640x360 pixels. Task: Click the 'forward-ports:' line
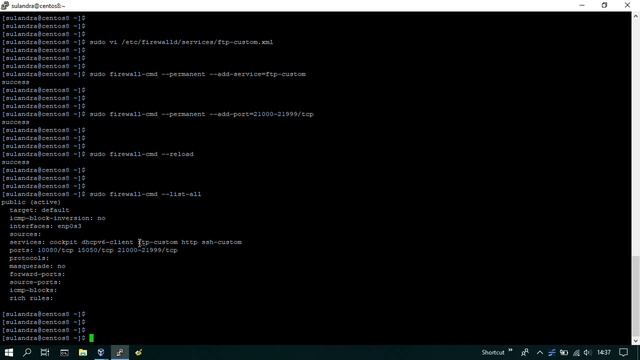coord(37,274)
